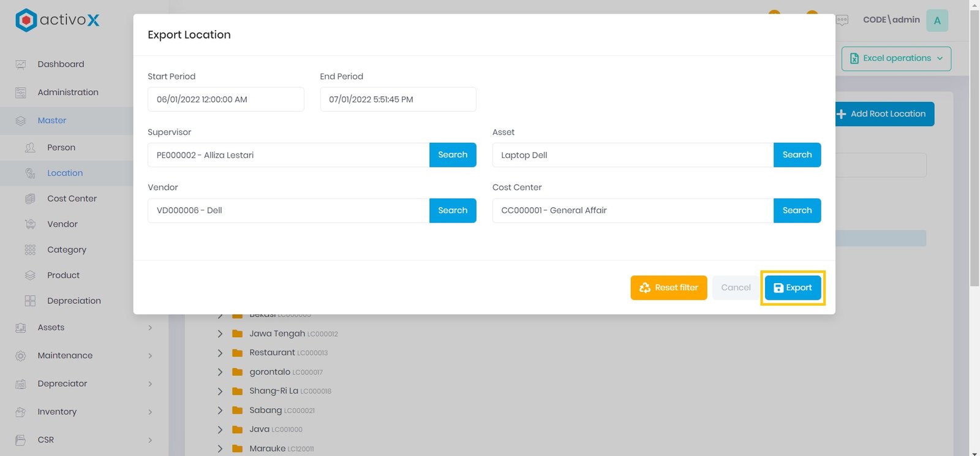
Task: Click the user avatar A icon
Action: click(937, 20)
